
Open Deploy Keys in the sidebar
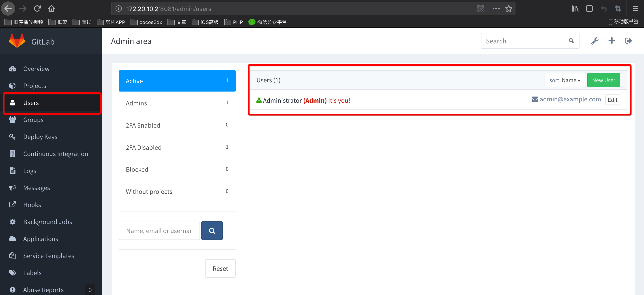click(40, 137)
